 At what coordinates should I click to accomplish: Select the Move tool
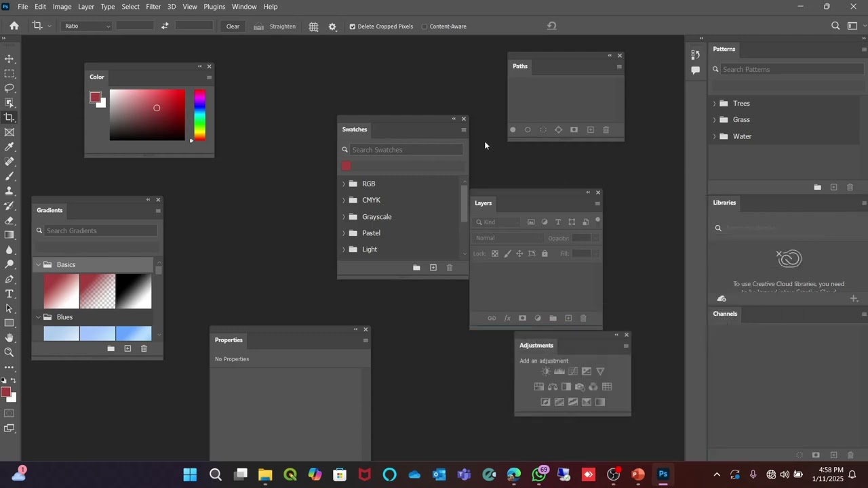[9, 59]
